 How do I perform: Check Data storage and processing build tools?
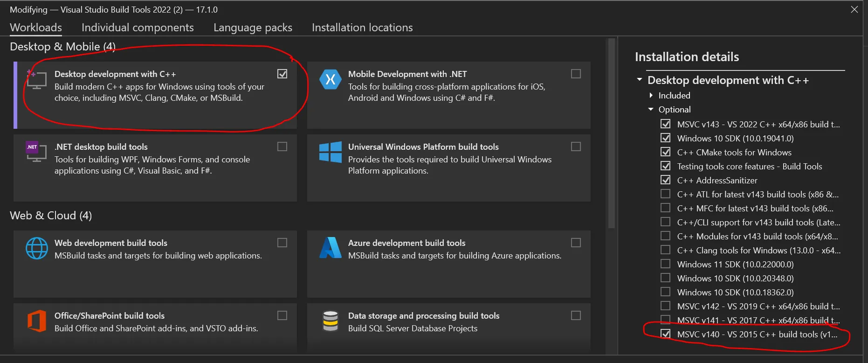576,315
